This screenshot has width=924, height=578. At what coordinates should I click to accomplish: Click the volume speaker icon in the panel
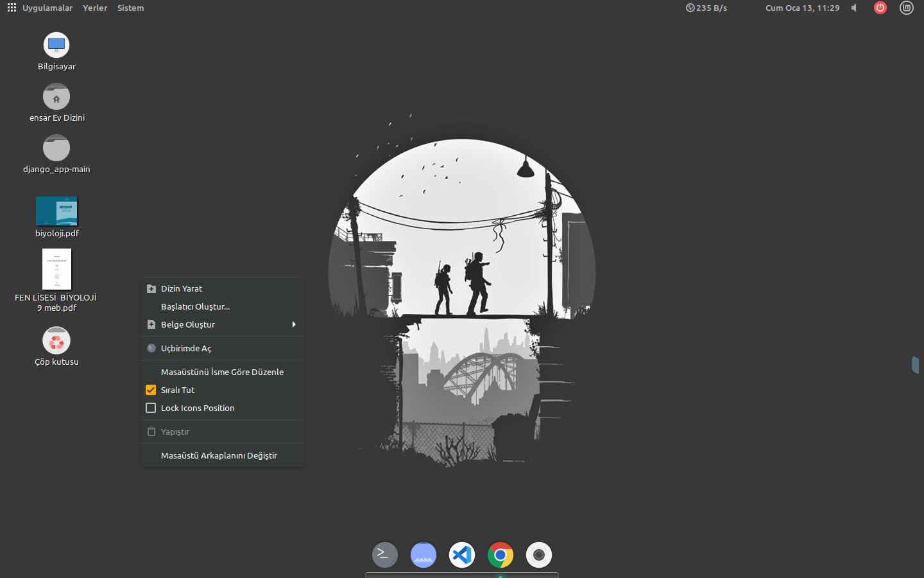pos(854,8)
